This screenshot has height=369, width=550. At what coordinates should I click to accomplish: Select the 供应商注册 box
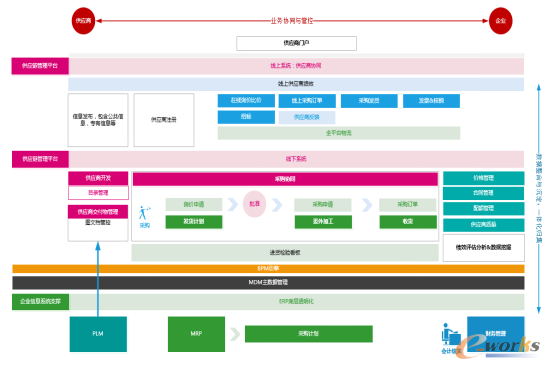[x=164, y=120]
